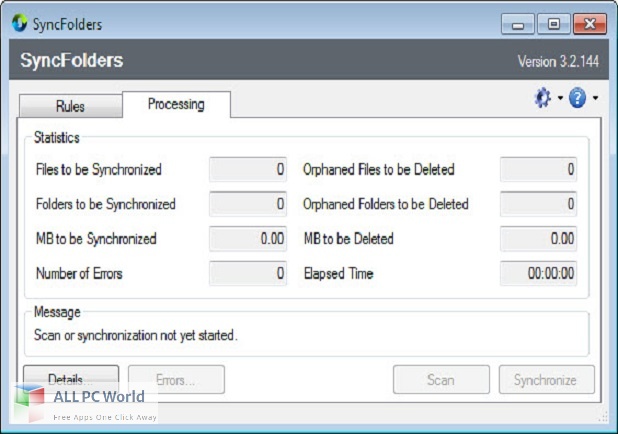Click the Folders to be Synchronized value field
This screenshot has width=618, height=434.
pos(248,204)
